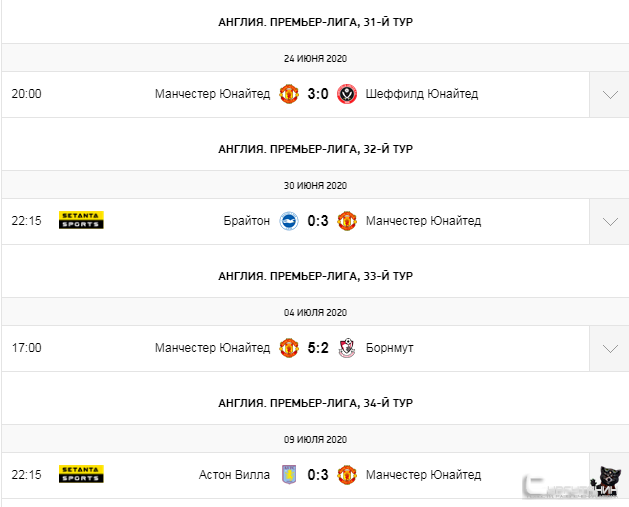
Task: Click the Sheffield United crest
Action: [x=347, y=94]
